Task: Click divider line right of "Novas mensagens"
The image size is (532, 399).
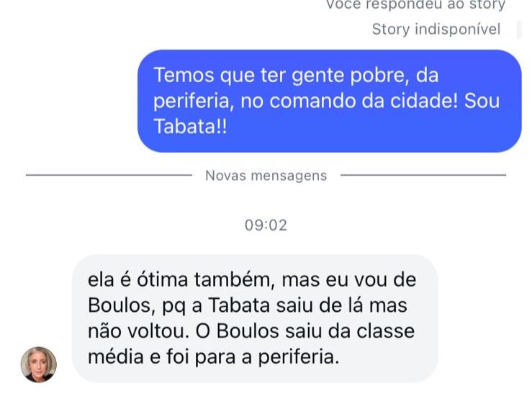Action: click(423, 175)
